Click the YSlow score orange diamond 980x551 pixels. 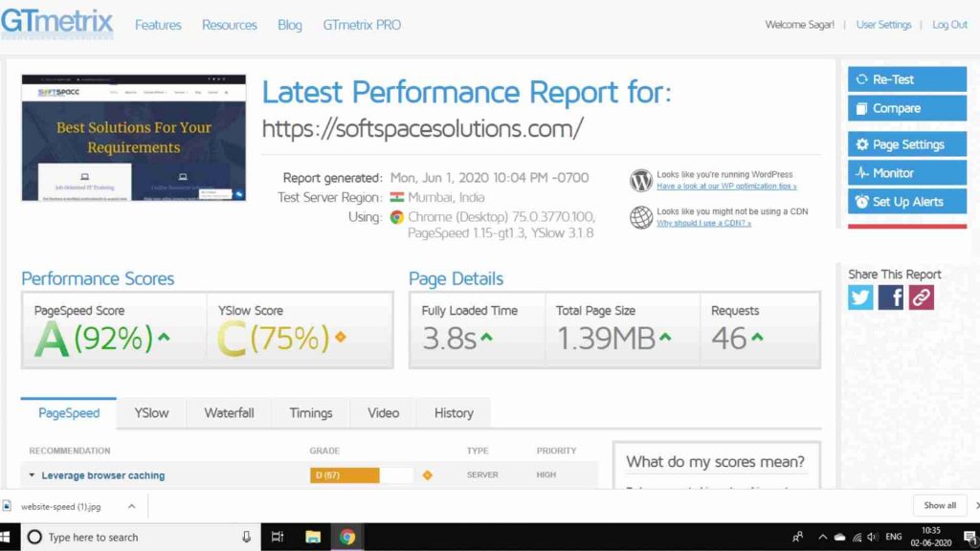point(341,337)
